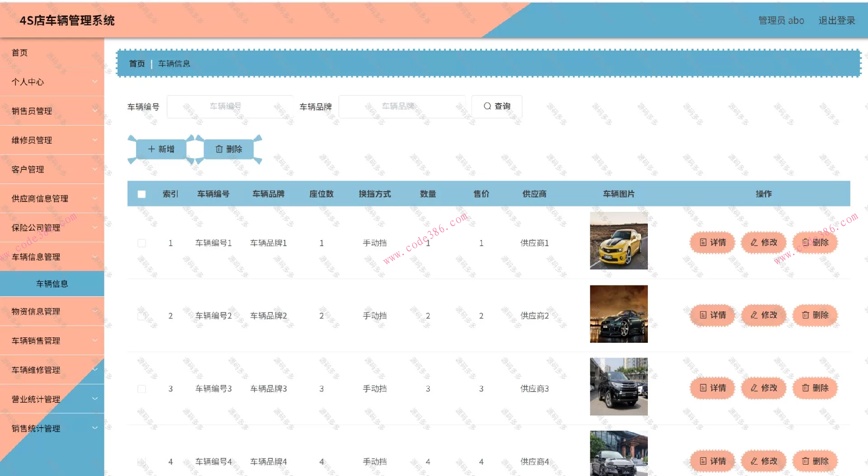The height and width of the screenshot is (476, 868).
Task: Click 修改 for 车辆编号2 row
Action: click(764, 315)
